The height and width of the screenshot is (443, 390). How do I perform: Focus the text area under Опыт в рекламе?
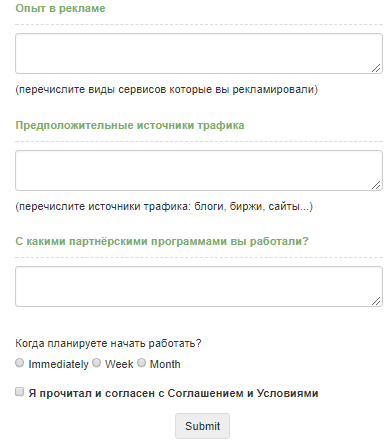[x=199, y=53]
